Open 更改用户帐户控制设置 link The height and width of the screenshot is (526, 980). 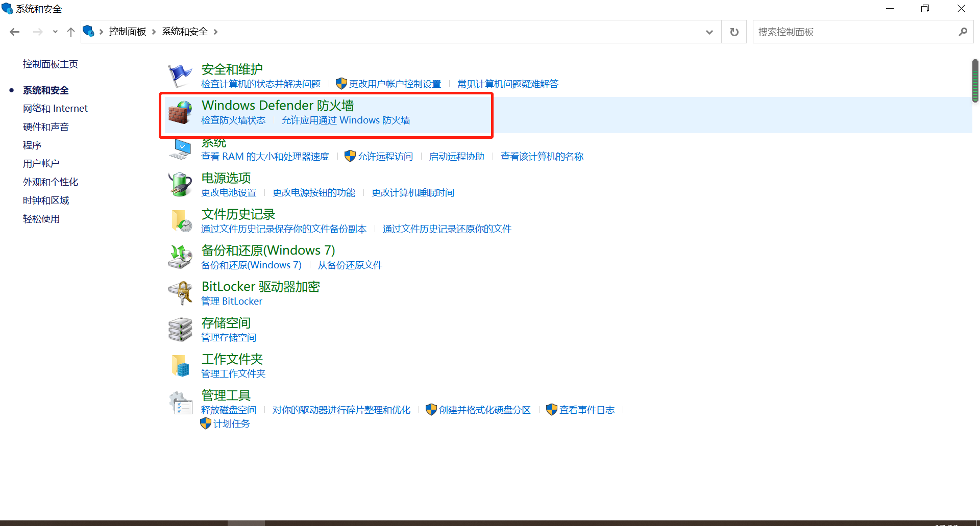tap(395, 84)
